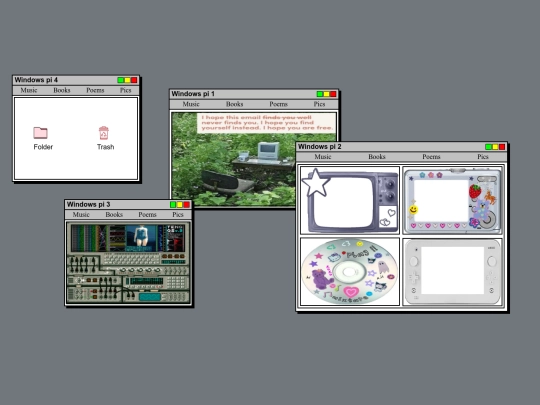This screenshot has height=405, width=540.
Task: Click the yellow button on Windows pi 1
Action: tap(326, 94)
